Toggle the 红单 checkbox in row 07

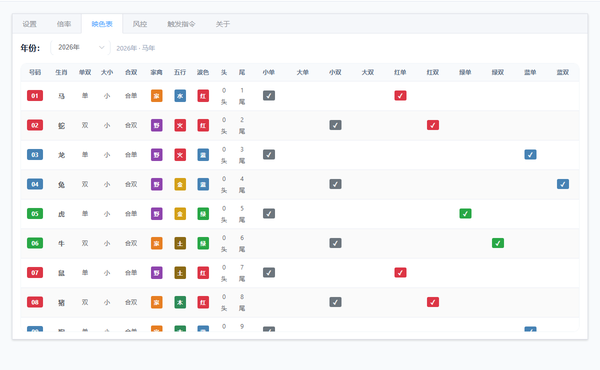(x=400, y=272)
